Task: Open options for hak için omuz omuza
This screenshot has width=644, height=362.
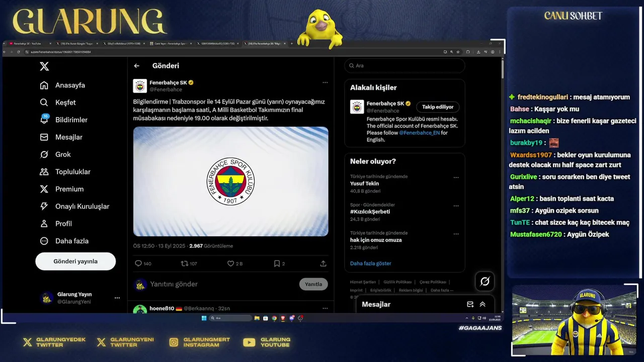Action: coord(456,234)
